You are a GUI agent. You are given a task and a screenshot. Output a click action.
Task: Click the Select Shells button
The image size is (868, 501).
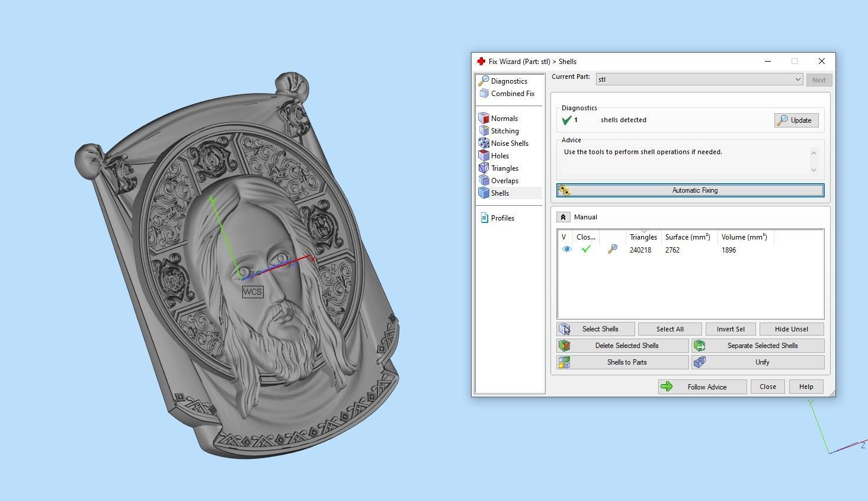pyautogui.click(x=596, y=329)
